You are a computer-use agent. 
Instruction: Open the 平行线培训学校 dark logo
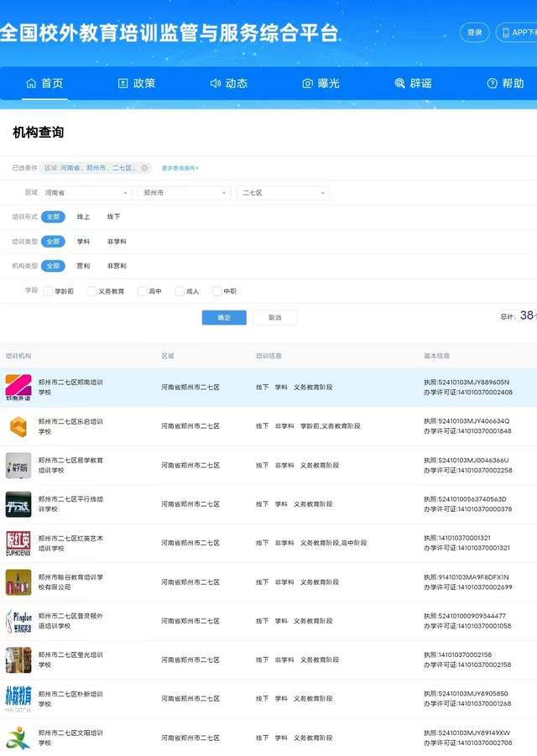click(x=18, y=504)
